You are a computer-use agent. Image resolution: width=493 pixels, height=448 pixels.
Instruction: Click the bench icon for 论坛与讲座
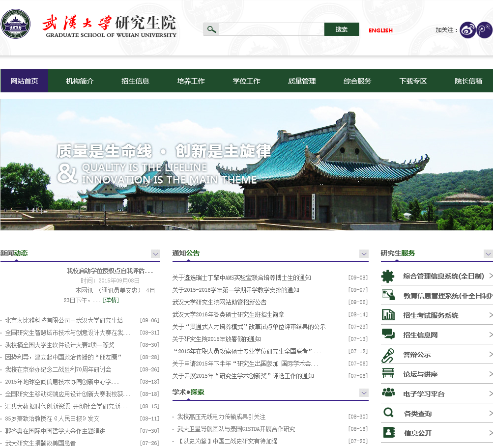point(388,373)
